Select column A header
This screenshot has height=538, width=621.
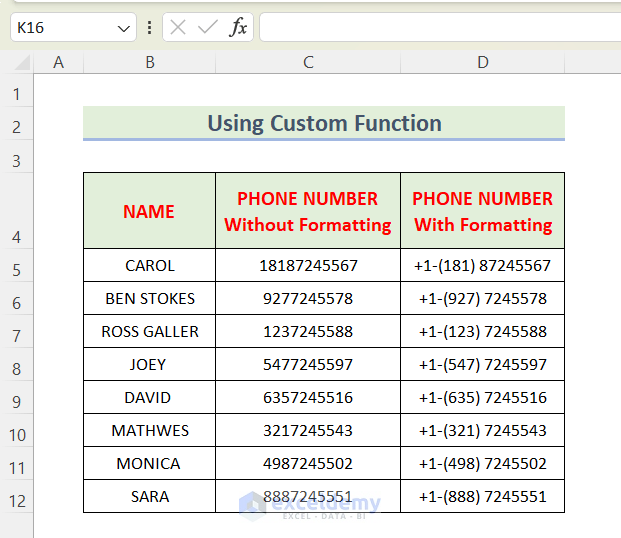[x=59, y=62]
